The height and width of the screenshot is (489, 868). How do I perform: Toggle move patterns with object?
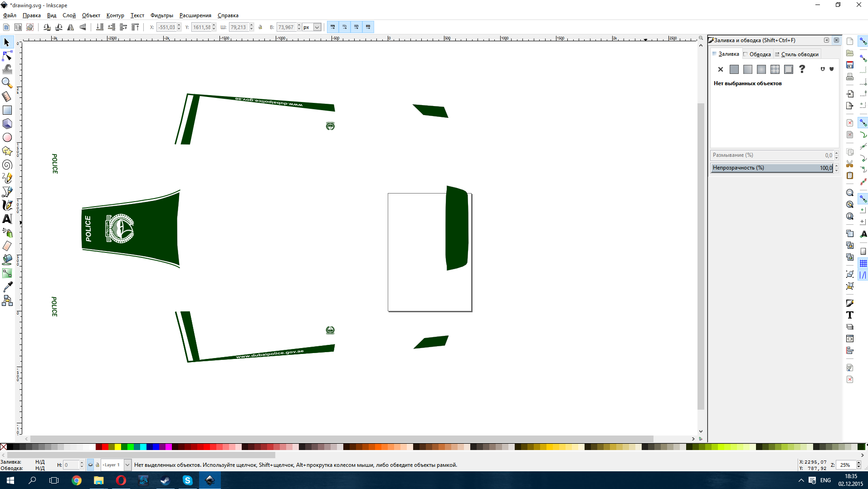point(368,27)
